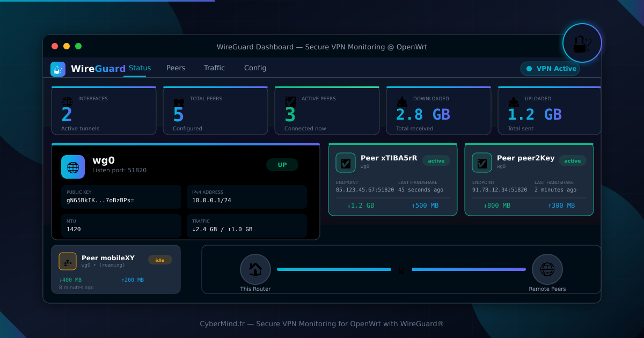Select the This Router icon

(255, 269)
